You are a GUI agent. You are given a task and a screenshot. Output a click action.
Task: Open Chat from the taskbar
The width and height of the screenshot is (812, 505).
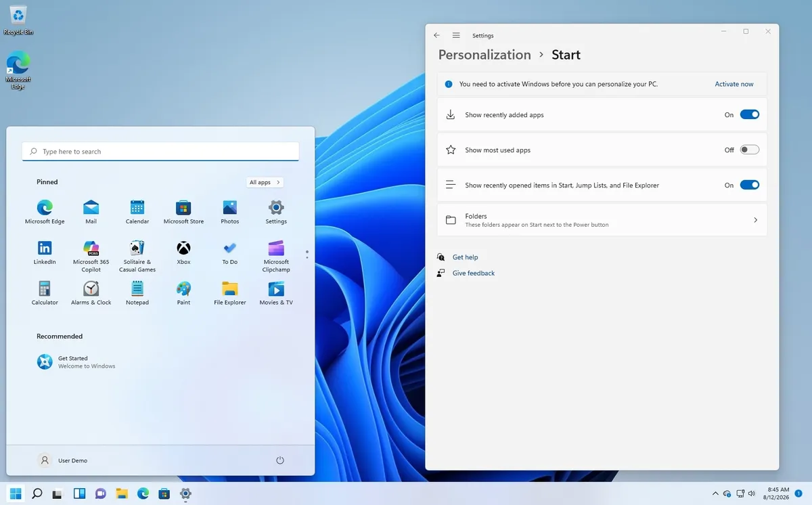(x=101, y=493)
